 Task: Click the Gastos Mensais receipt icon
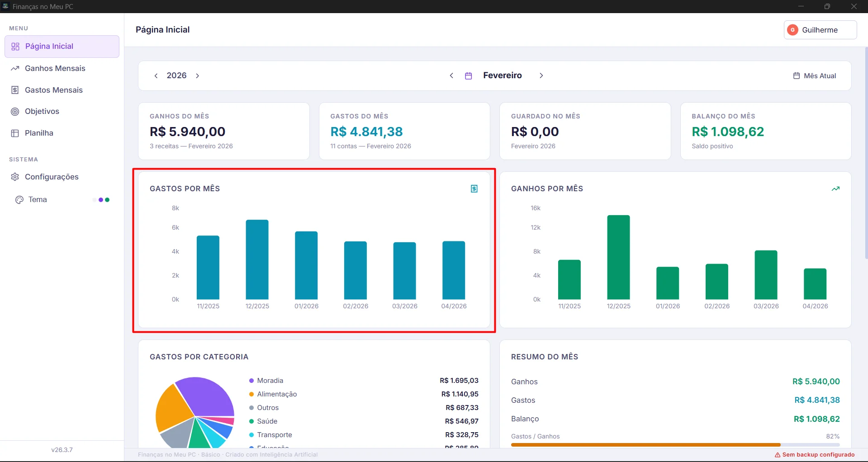coord(15,90)
